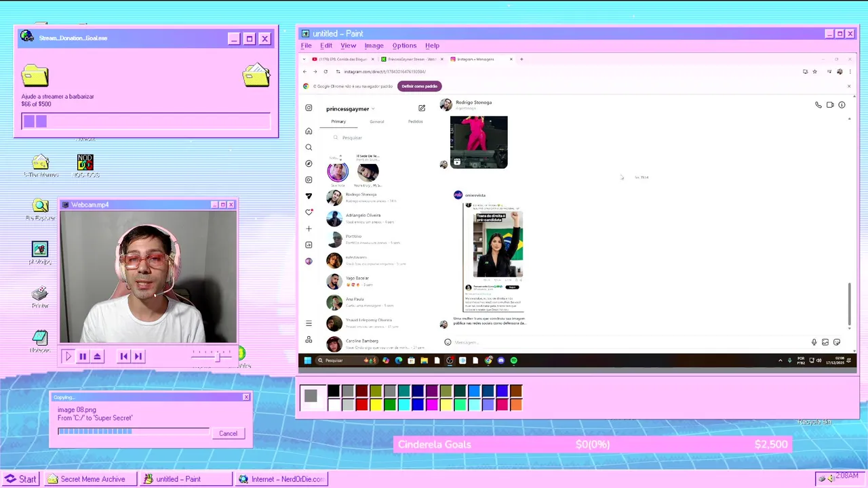The width and height of the screenshot is (868, 488).
Task: Click the Pesquisar search field in inbox
Action: [x=376, y=138]
